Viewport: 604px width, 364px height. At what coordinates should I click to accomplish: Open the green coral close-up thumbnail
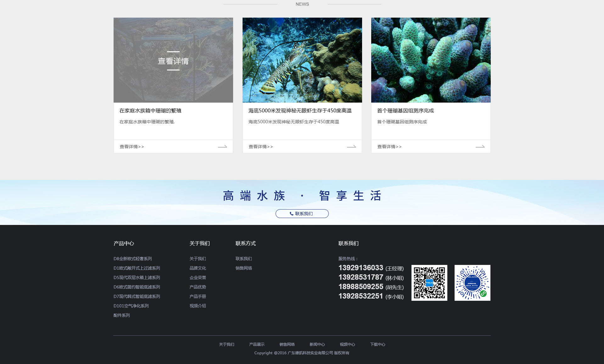tap(431, 60)
